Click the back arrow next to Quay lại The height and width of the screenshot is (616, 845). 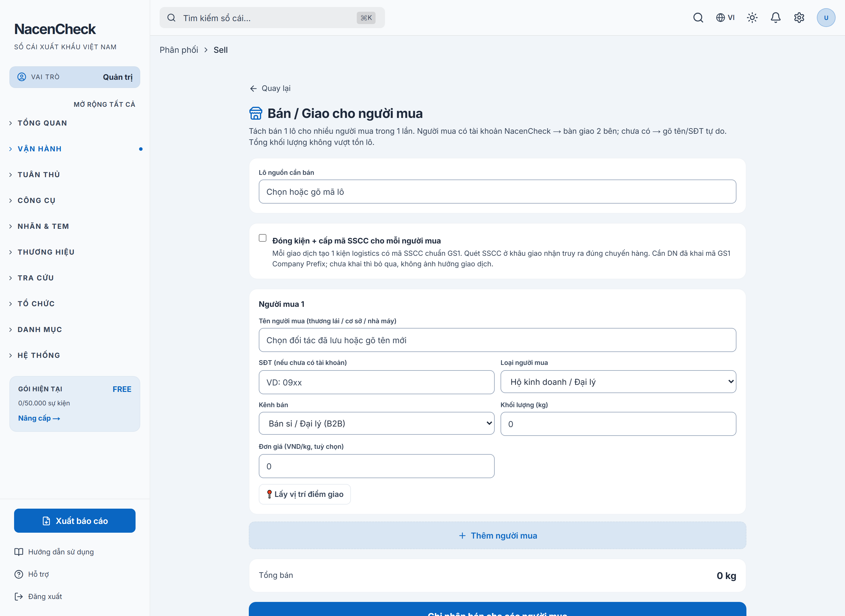[x=253, y=88]
